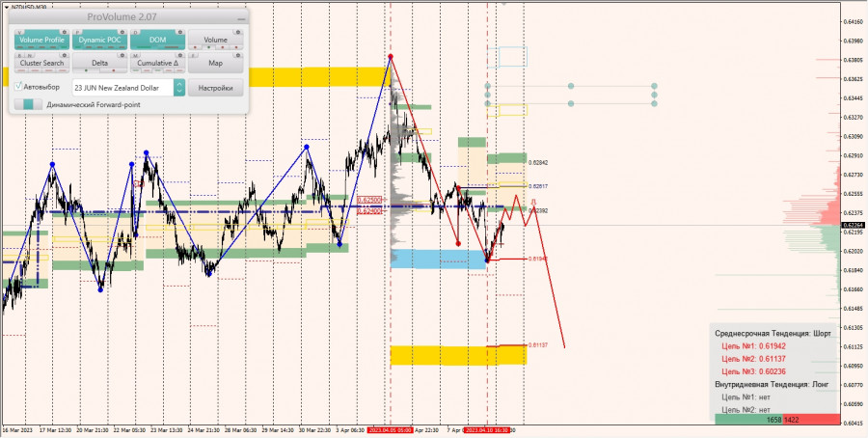The height and width of the screenshot is (438, 868).
Task: Open Настройки settings button
Action: pos(215,88)
